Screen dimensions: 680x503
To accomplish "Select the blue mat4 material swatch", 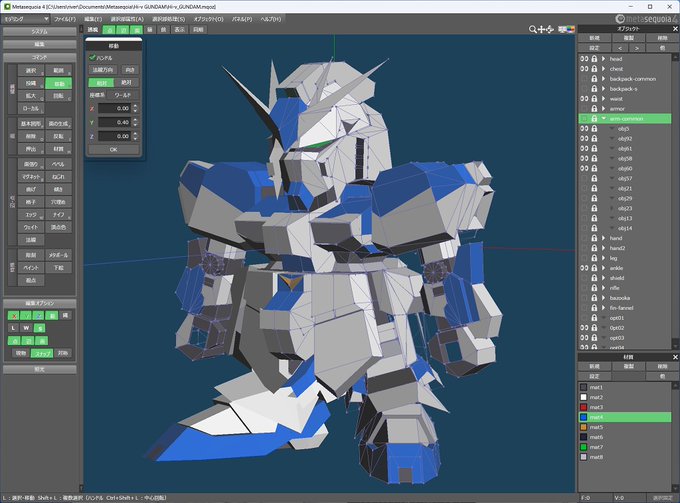I will click(x=583, y=417).
